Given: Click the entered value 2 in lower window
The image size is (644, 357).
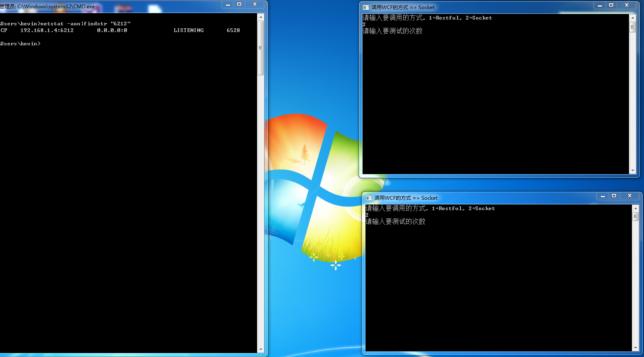Looking at the screenshot, I should click(367, 215).
